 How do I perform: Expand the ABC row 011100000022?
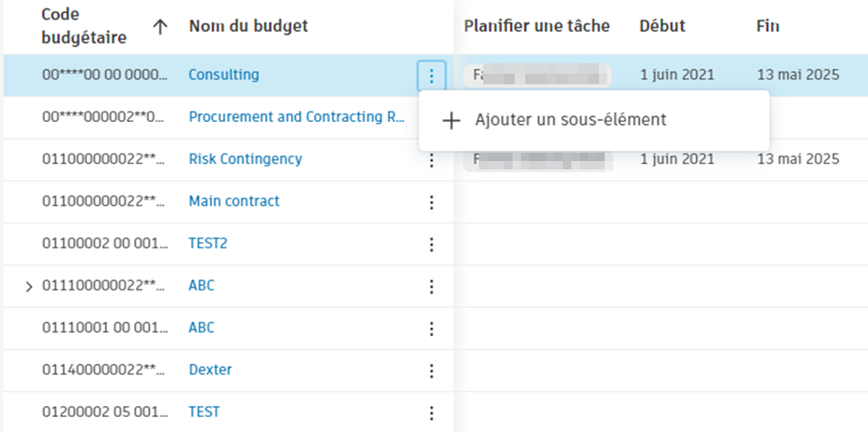click(29, 286)
